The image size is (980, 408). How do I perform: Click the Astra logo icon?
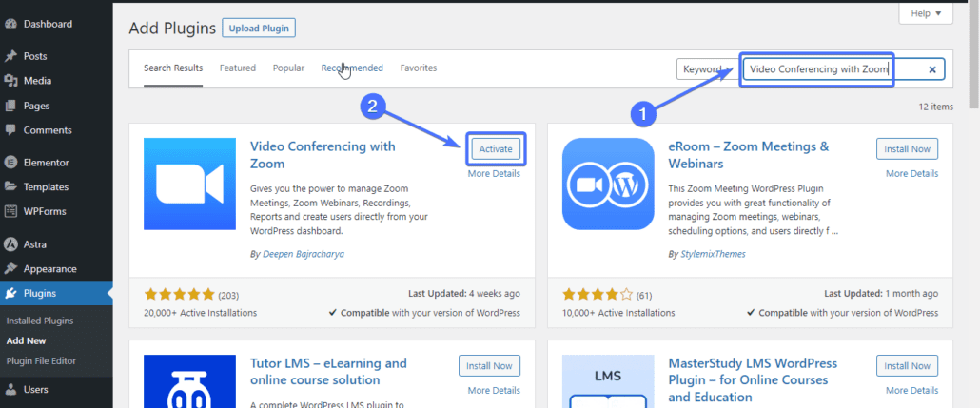pyautogui.click(x=10, y=244)
